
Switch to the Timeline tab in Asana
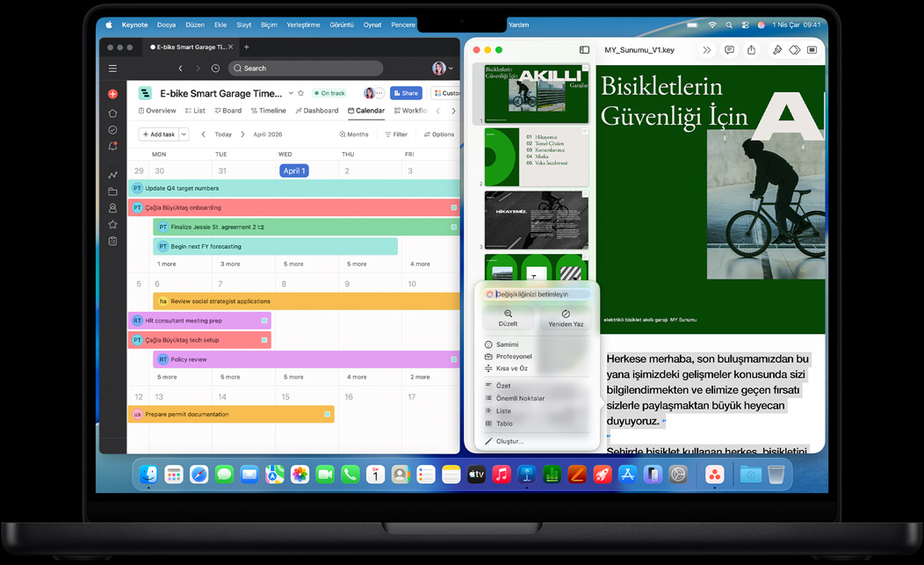coord(269,111)
